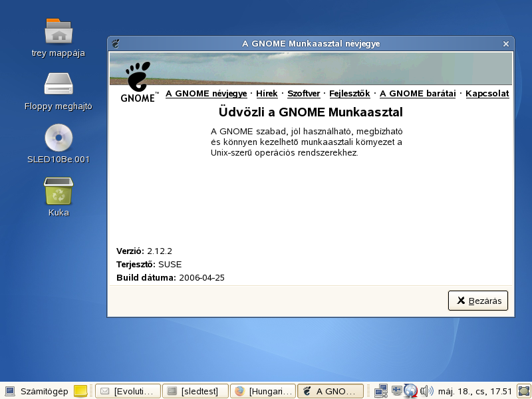
Task: Open the A GNOME névjegye link
Action: [x=206, y=94]
